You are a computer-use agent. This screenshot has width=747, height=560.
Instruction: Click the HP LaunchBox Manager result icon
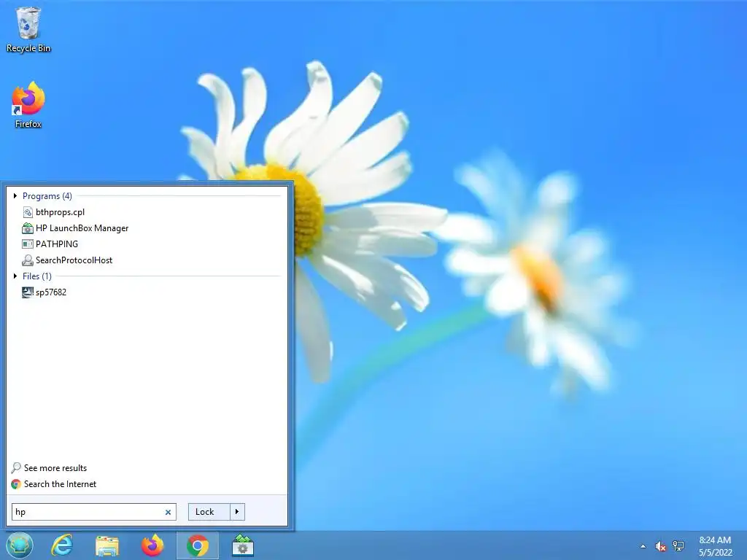coord(28,228)
